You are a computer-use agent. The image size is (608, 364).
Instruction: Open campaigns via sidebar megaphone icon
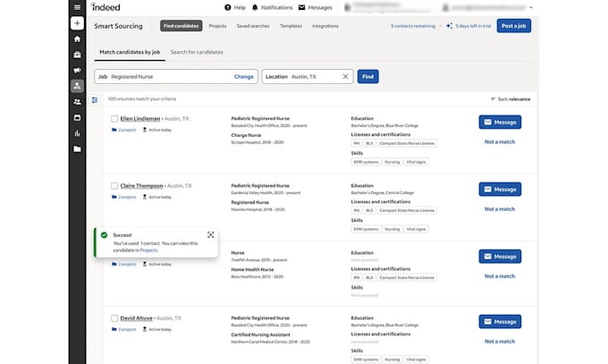77,71
